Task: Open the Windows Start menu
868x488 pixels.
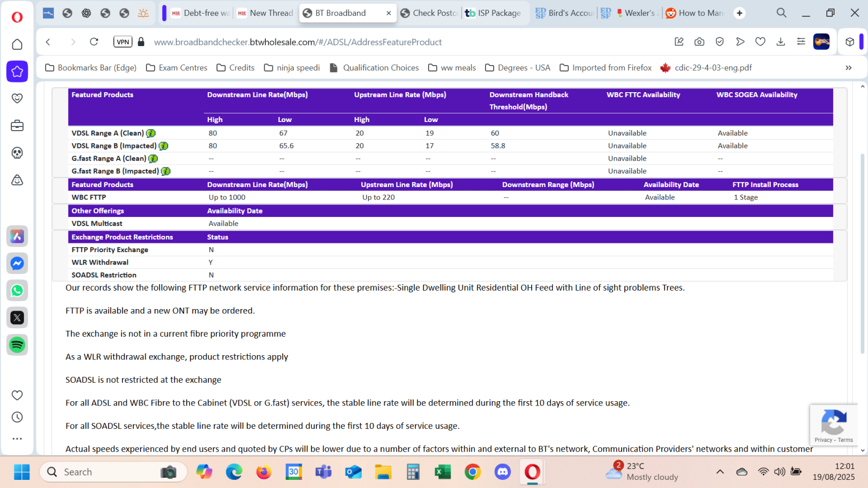Action: pyautogui.click(x=22, y=472)
